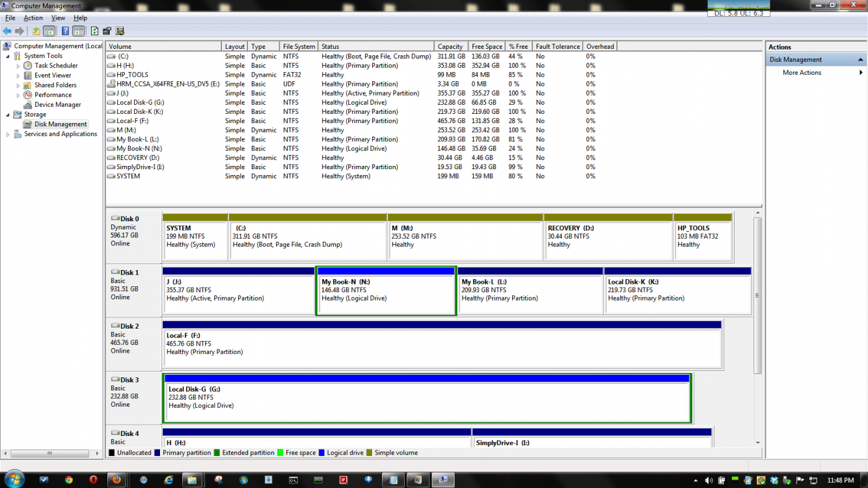This screenshot has height=488, width=868.
Task: Expand the Task Scheduler node arrow
Action: pyautogui.click(x=18, y=66)
